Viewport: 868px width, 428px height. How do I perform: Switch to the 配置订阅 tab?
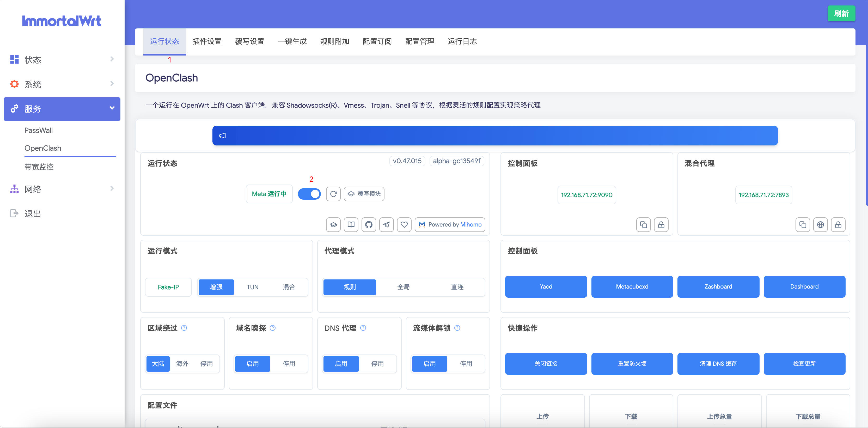pos(377,41)
